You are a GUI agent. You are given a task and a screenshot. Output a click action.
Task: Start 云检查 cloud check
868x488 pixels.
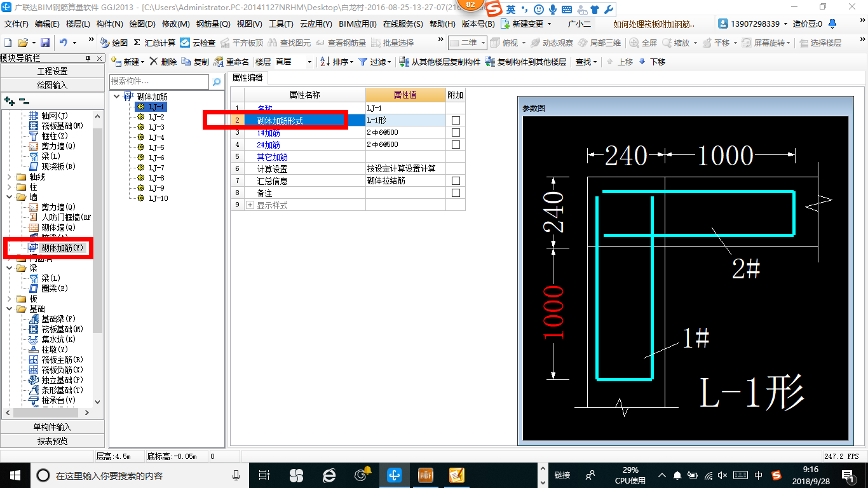pos(198,43)
